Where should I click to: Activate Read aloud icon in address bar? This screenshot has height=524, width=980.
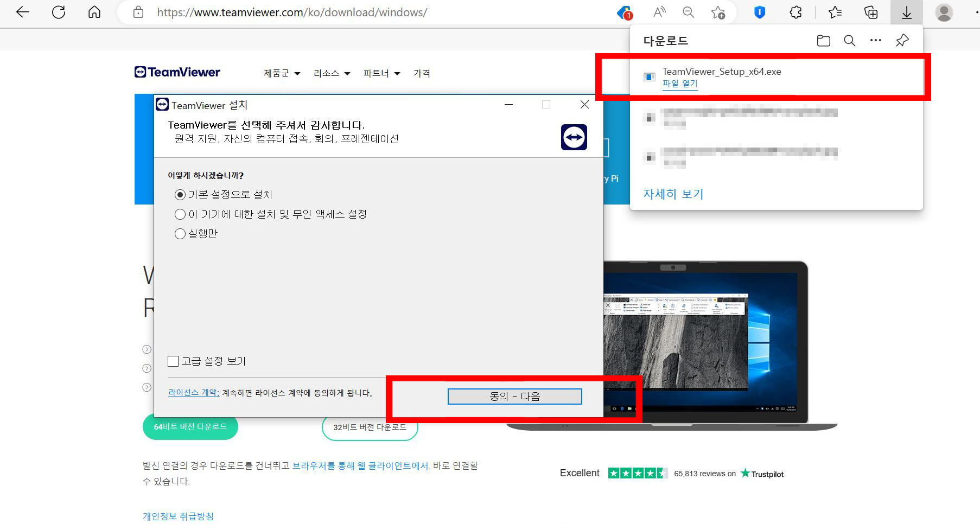point(659,12)
